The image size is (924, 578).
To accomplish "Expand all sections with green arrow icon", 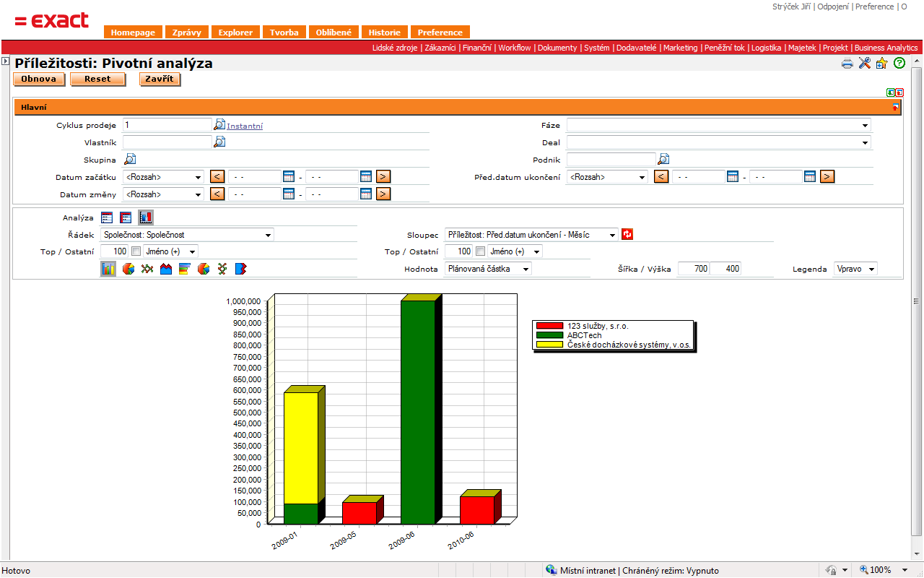I will point(892,92).
